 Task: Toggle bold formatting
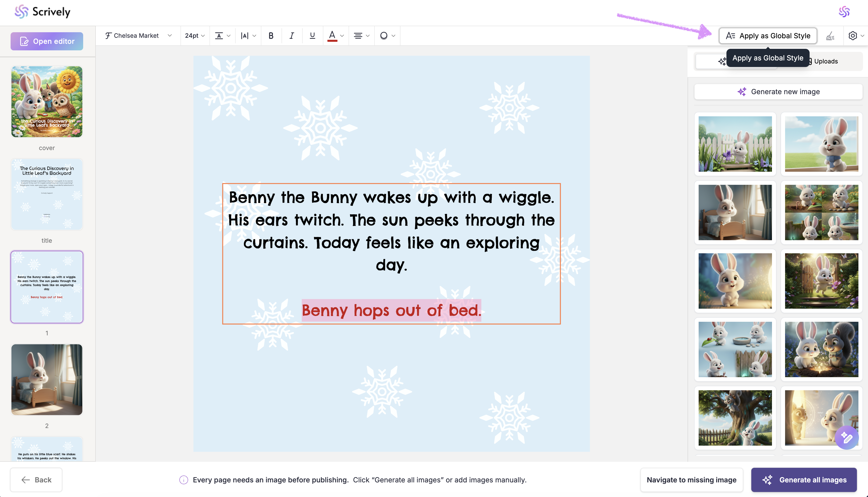(271, 35)
